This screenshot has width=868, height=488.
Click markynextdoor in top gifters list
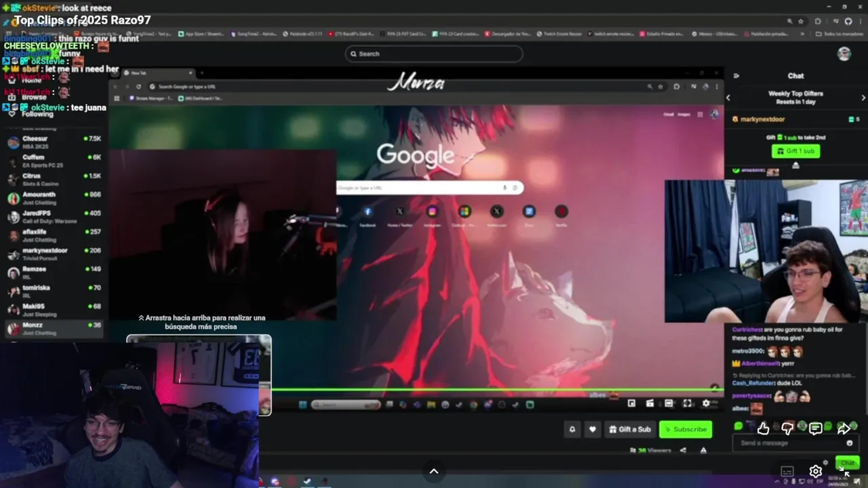[762, 119]
